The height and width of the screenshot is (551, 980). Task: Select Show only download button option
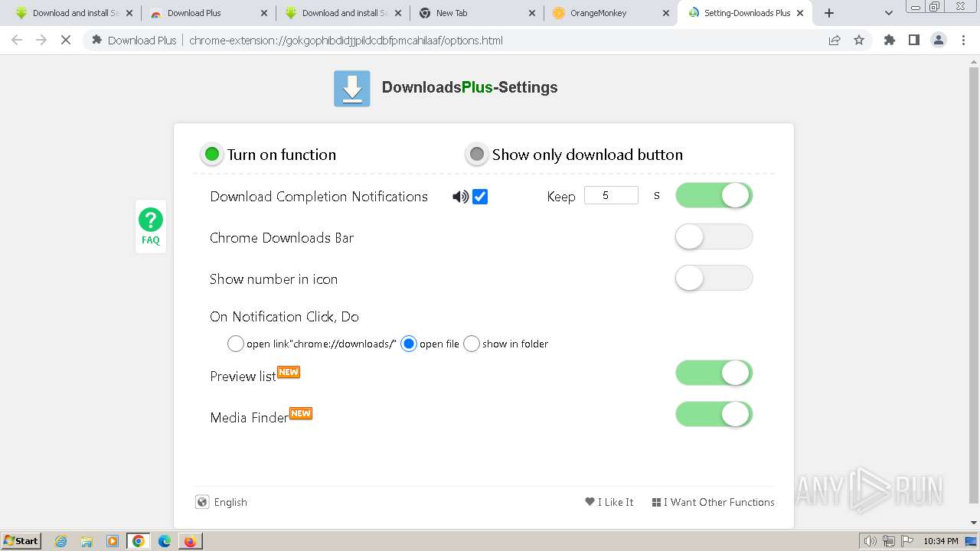tap(477, 155)
